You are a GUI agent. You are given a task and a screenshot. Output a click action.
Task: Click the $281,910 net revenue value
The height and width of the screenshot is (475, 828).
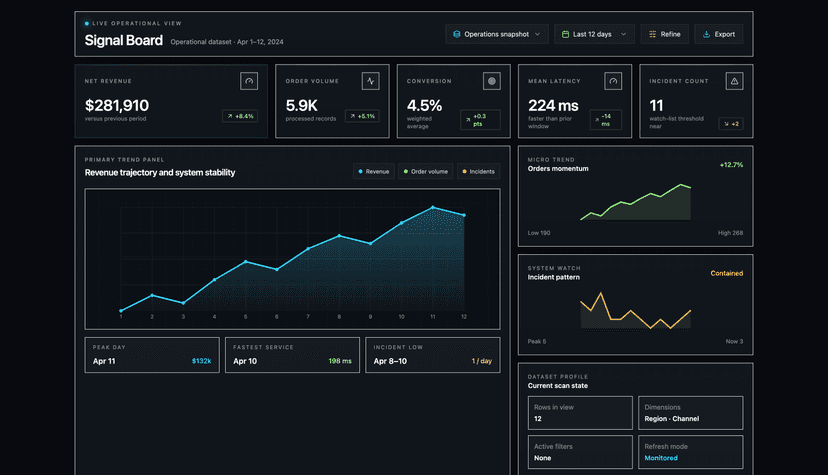[117, 106]
